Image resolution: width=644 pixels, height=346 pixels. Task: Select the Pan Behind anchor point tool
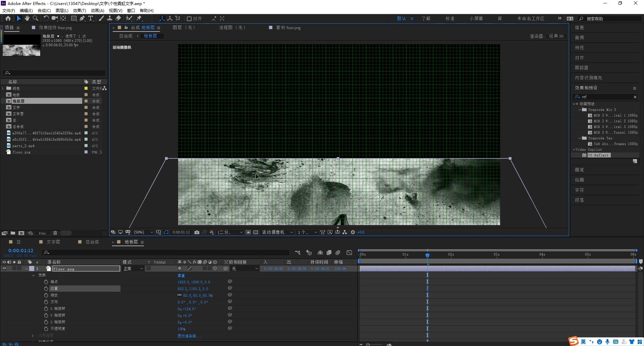click(63, 18)
